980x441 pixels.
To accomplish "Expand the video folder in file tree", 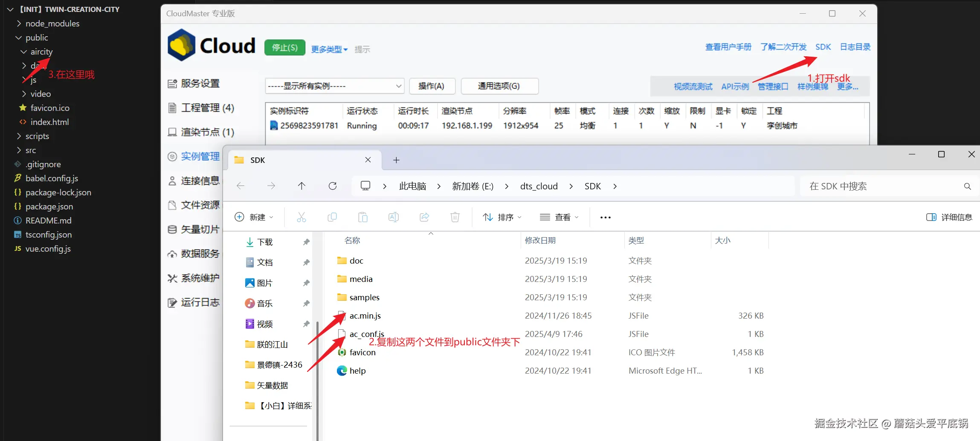I will [23, 94].
